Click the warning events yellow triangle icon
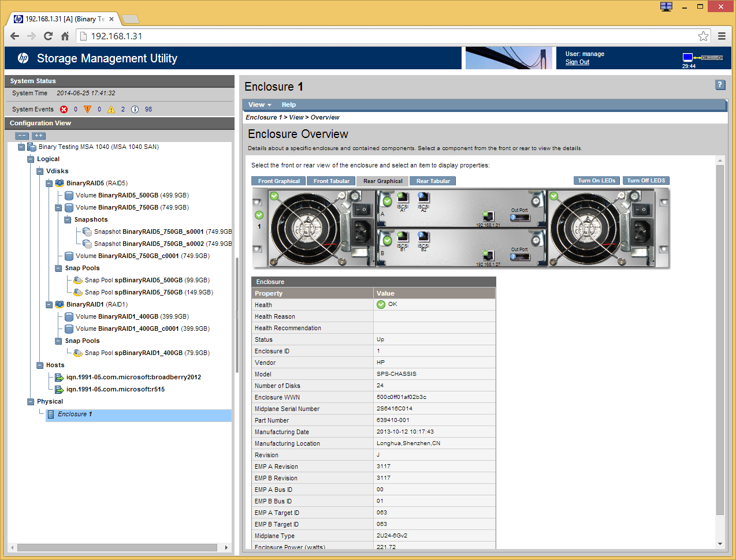 click(111, 109)
